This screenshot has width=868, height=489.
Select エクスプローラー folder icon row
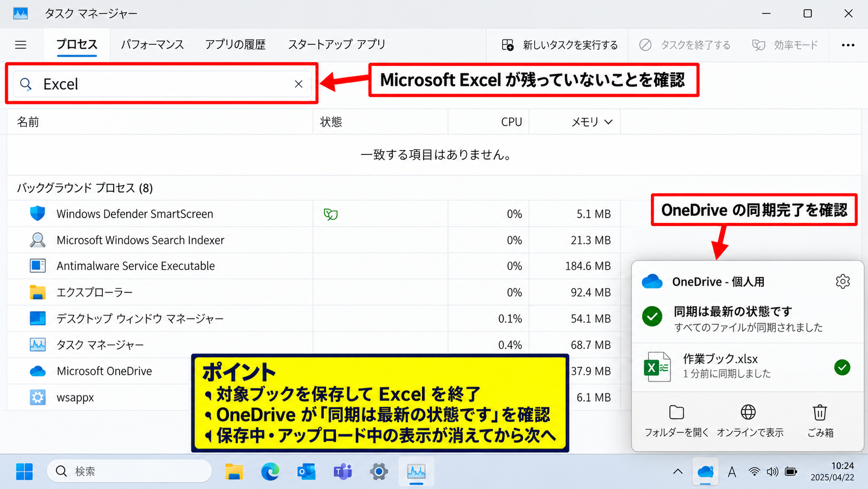[37, 292]
